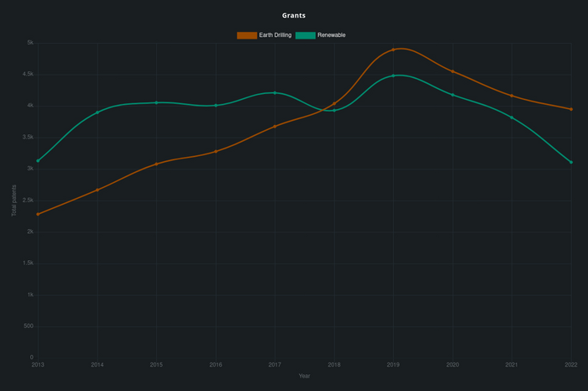Click the 2016 x-axis label
The height and width of the screenshot is (391, 588).
tap(216, 365)
